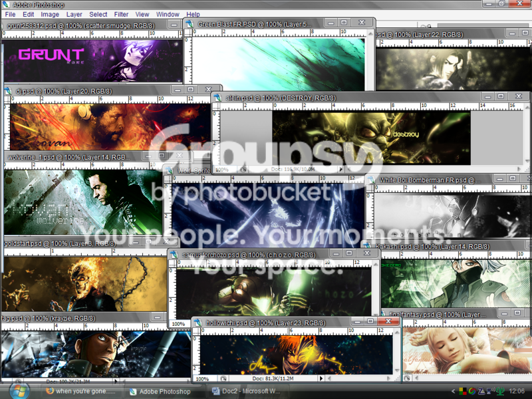Open the Windows Start orb
Screen dimensions: 532x399
[x=19, y=391]
